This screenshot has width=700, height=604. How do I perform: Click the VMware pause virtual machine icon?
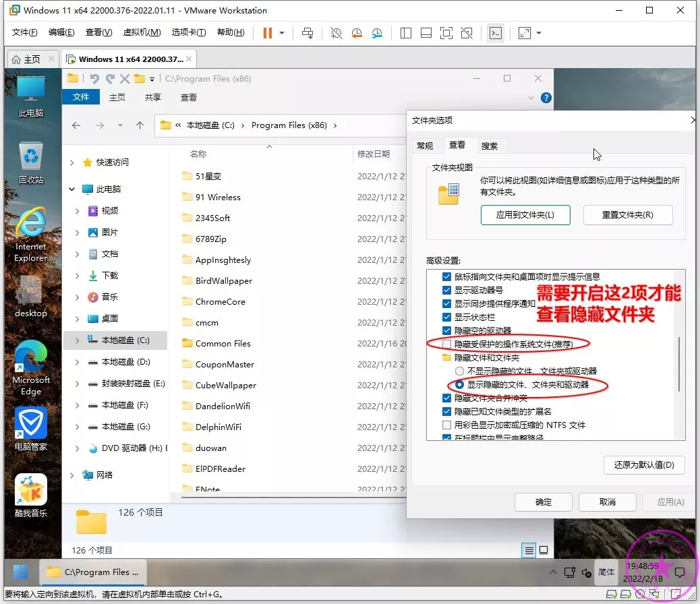coord(268,33)
